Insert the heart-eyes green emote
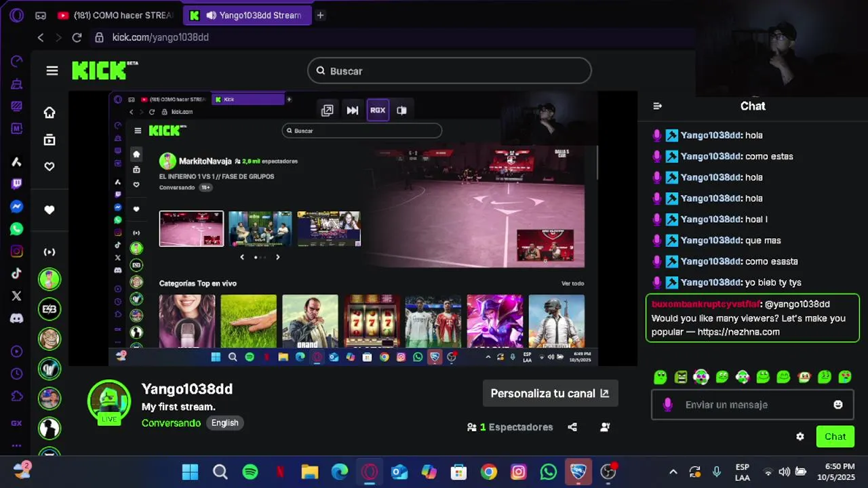This screenshot has height=488, width=868. point(845,377)
